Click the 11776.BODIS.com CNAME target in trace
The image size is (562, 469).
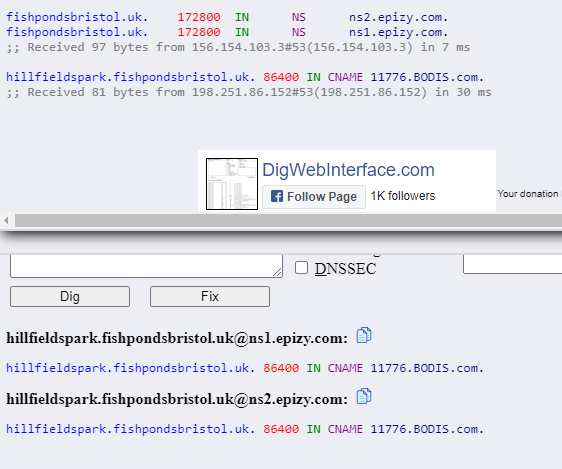(x=427, y=77)
